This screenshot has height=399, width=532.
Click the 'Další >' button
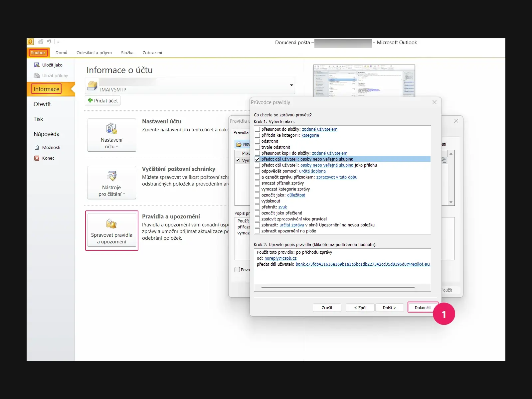pos(389,308)
